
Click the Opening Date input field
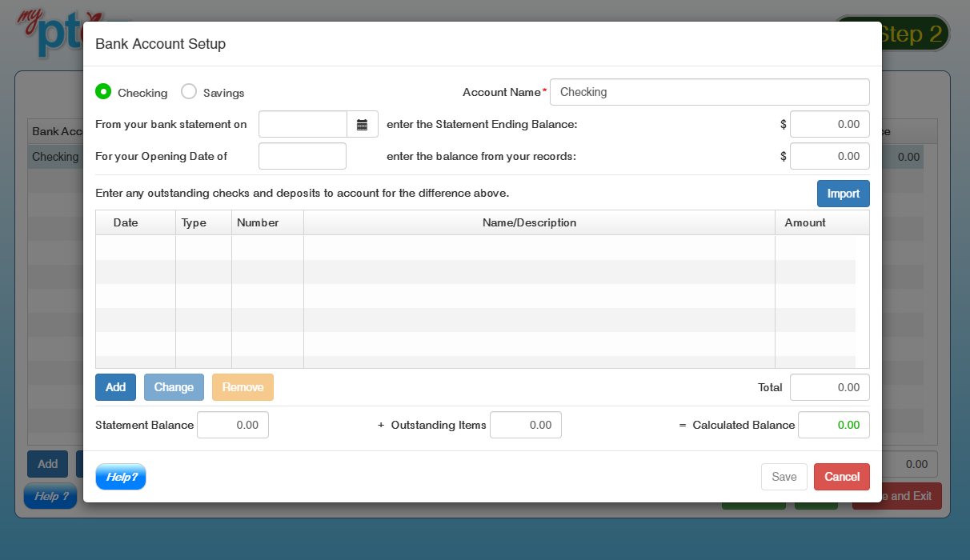coord(303,156)
